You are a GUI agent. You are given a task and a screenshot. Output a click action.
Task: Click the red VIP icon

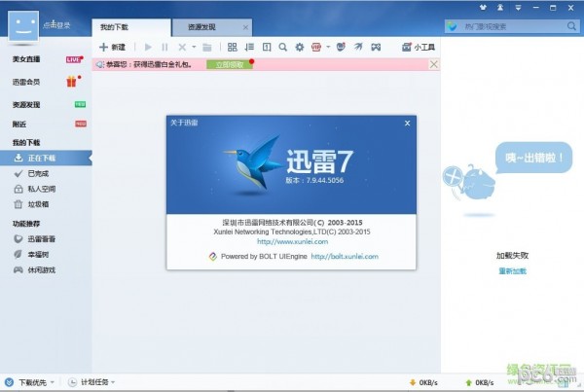coord(316,47)
